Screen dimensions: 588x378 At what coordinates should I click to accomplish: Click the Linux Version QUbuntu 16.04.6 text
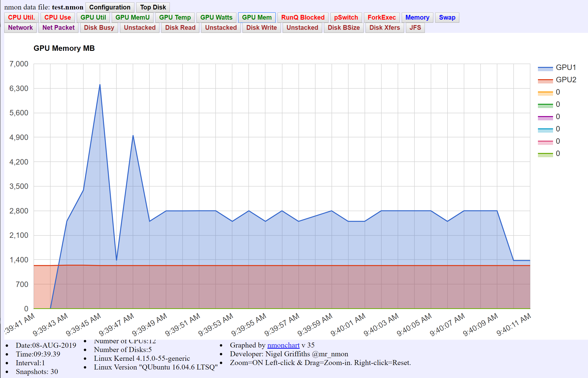156,367
